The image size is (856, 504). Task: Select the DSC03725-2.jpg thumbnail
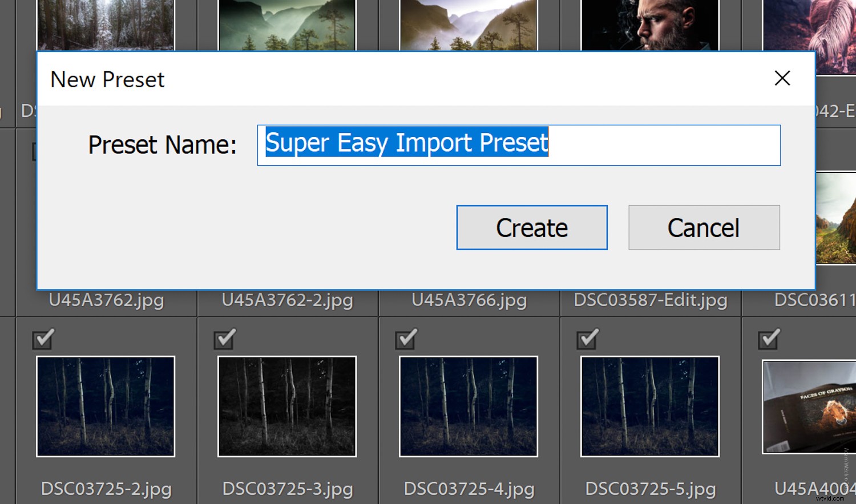106,406
